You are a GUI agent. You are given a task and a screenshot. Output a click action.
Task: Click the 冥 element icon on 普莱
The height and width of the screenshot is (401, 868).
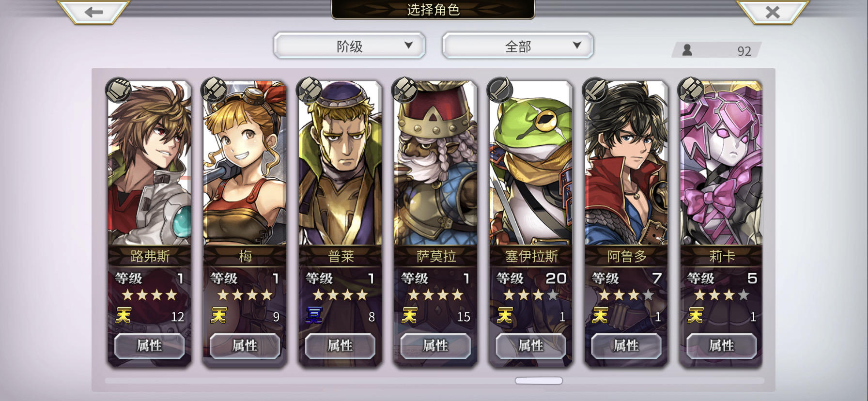(314, 316)
